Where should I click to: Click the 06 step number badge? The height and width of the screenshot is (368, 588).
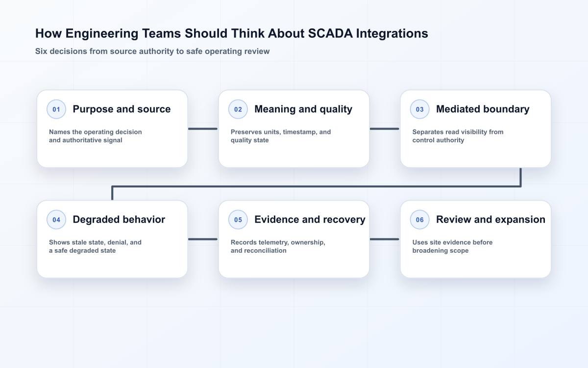click(420, 220)
